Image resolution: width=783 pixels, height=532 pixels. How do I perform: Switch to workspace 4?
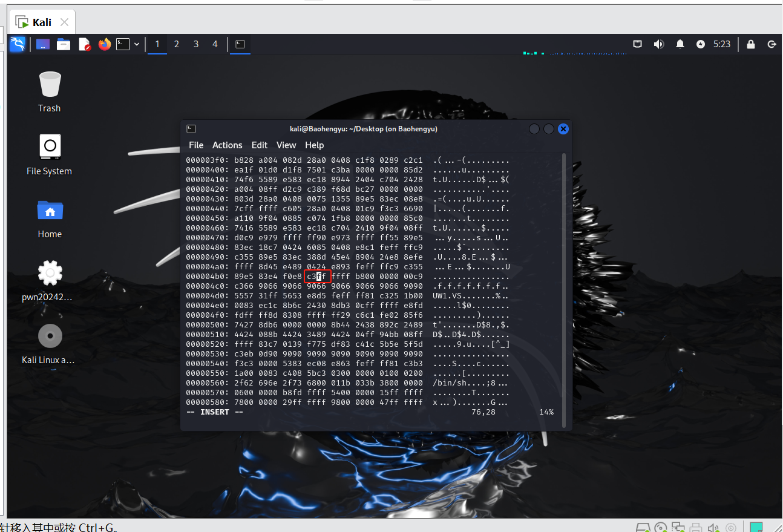click(x=215, y=44)
